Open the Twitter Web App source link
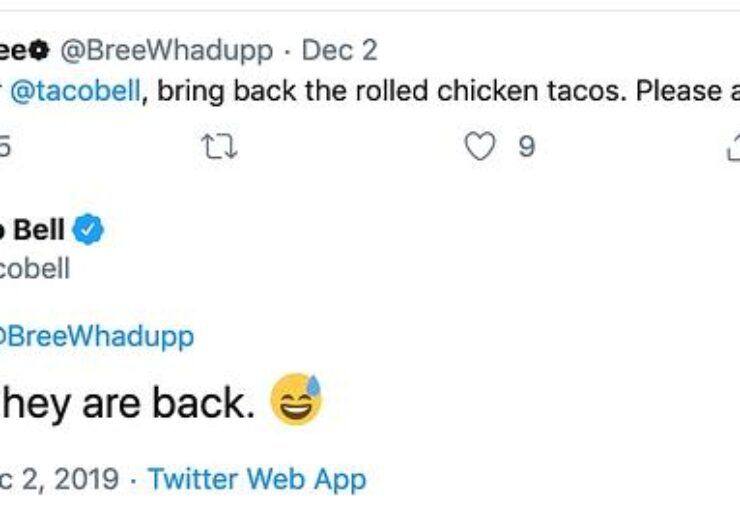The height and width of the screenshot is (520, 740). [257, 479]
